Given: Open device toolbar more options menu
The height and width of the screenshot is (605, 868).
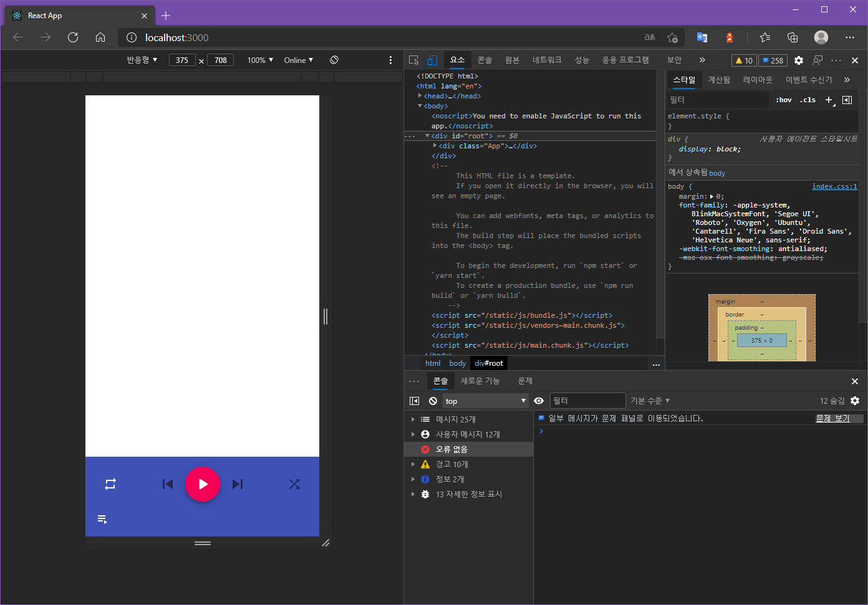Looking at the screenshot, I should tap(390, 60).
